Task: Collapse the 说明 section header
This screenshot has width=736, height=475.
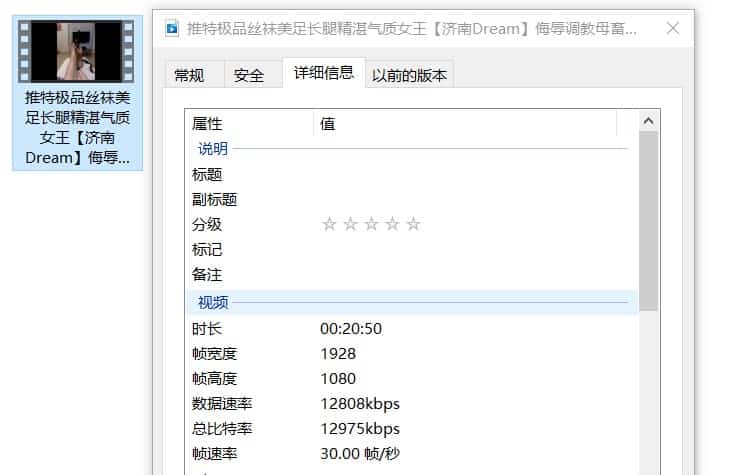Action: click(213, 149)
